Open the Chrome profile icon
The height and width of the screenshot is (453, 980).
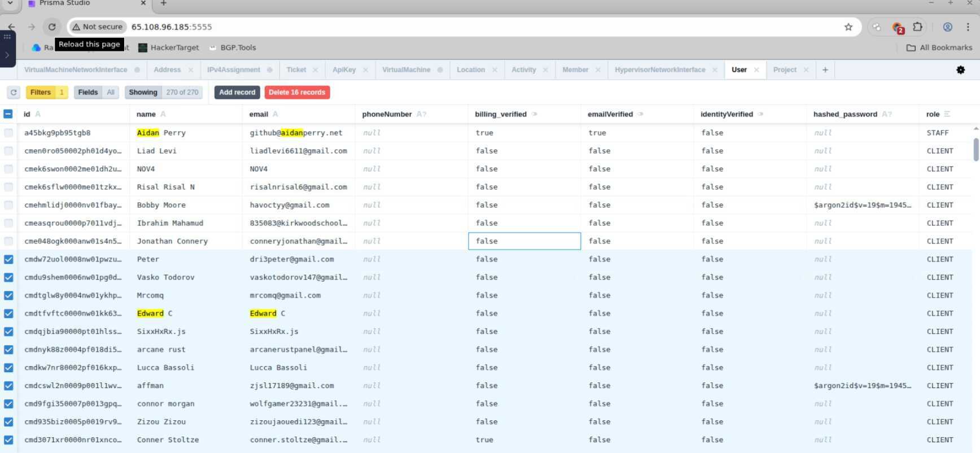(x=947, y=27)
